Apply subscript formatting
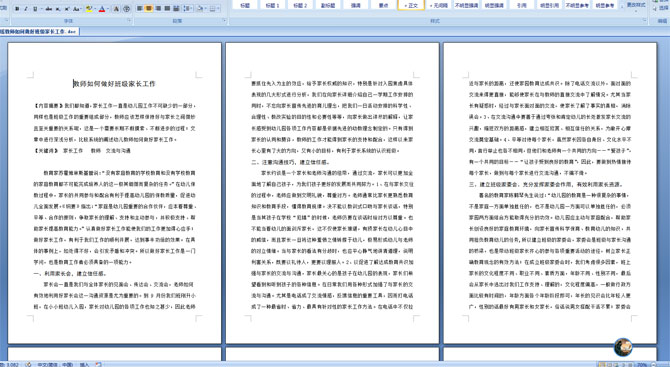The width and height of the screenshot is (670, 367). [x=58, y=9]
